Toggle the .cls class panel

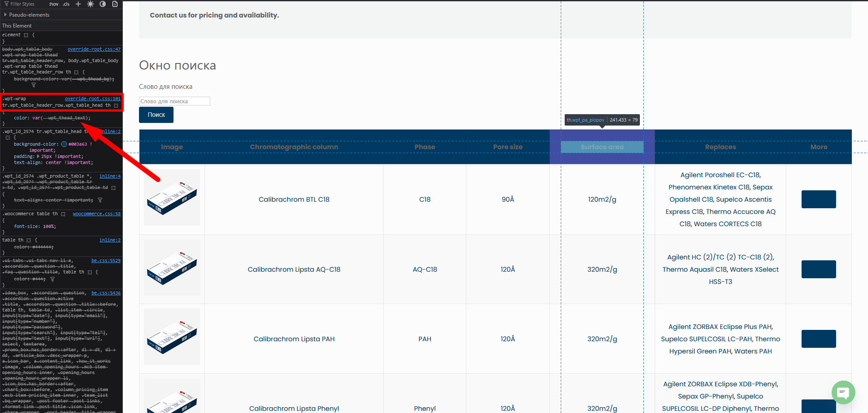tap(66, 4)
